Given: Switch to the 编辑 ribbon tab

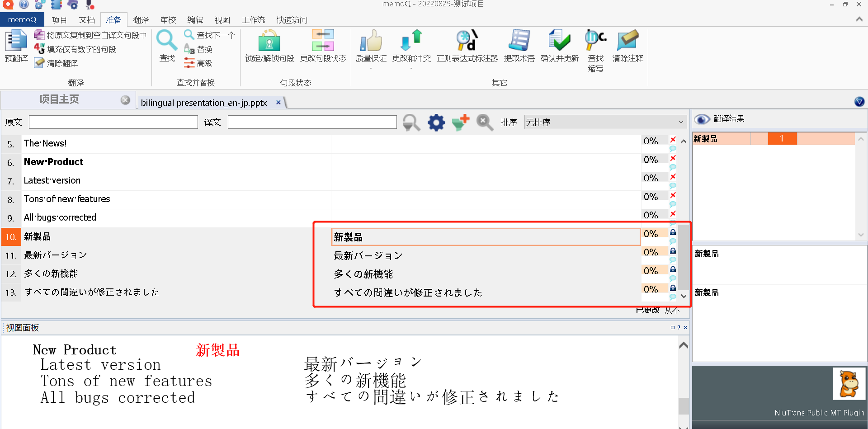Looking at the screenshot, I should tap(195, 20).
